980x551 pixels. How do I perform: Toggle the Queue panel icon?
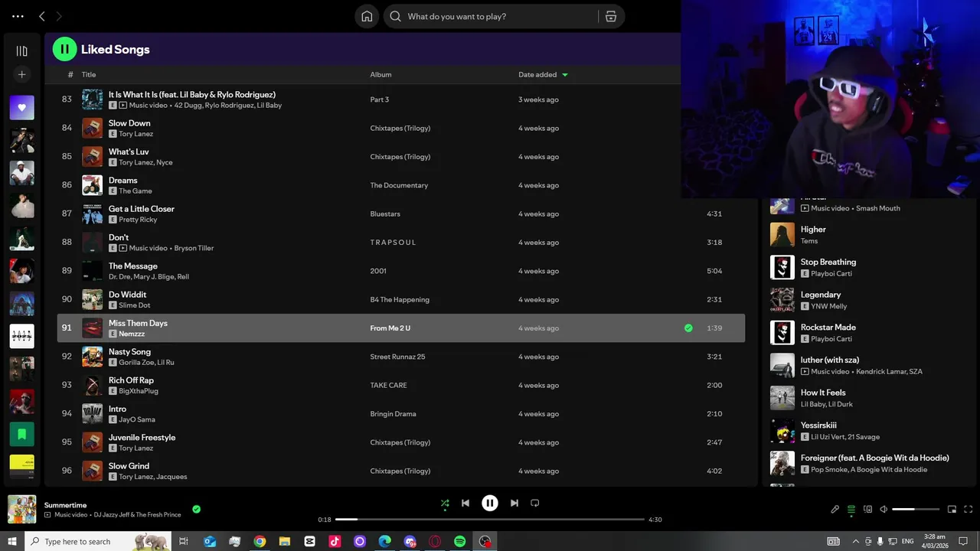[851, 509]
